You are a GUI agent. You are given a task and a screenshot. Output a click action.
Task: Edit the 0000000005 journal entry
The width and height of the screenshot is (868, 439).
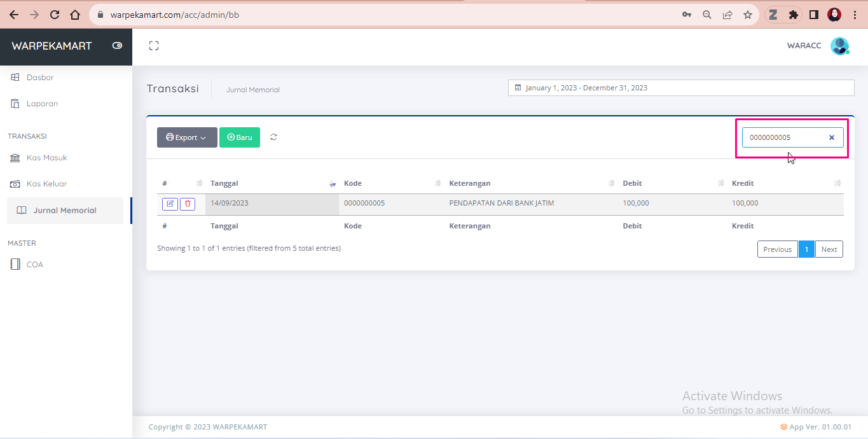(170, 204)
